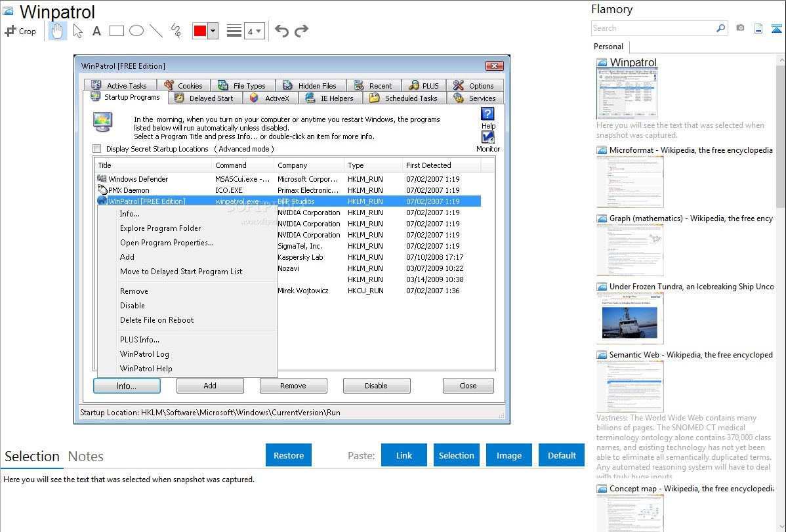Open the Semantic Web snapshot thumbnail
The height and width of the screenshot is (532, 786).
(x=630, y=386)
